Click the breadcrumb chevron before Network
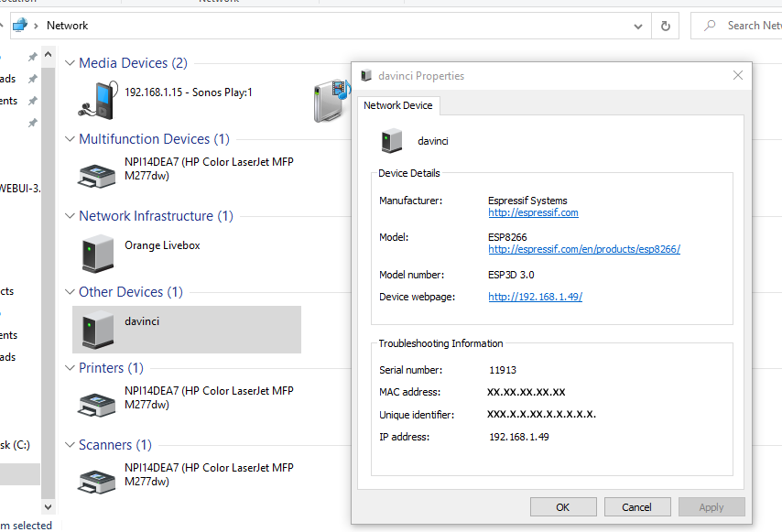Viewport: 782px width, 532px height. click(x=36, y=26)
